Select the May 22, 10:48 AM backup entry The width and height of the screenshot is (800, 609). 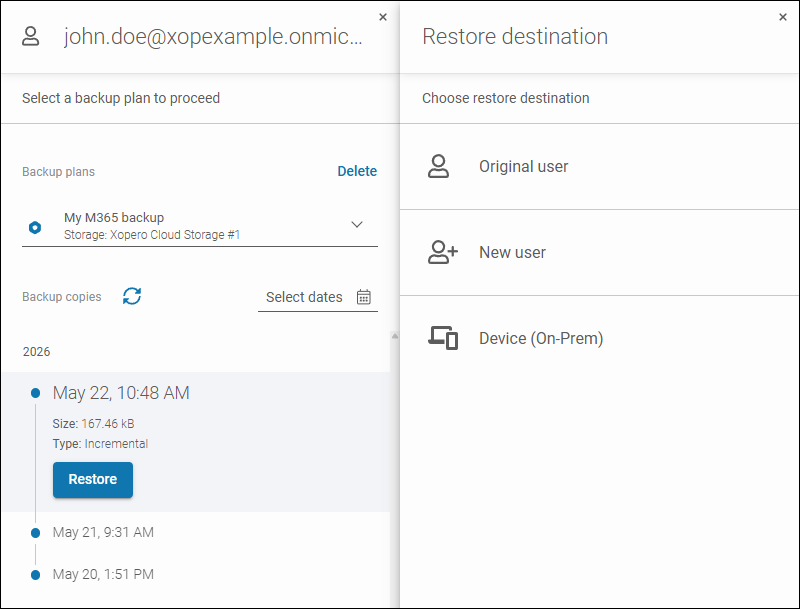pos(121,393)
